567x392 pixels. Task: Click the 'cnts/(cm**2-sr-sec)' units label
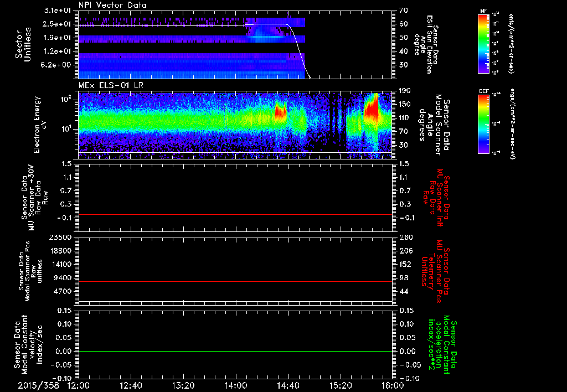[511, 43]
